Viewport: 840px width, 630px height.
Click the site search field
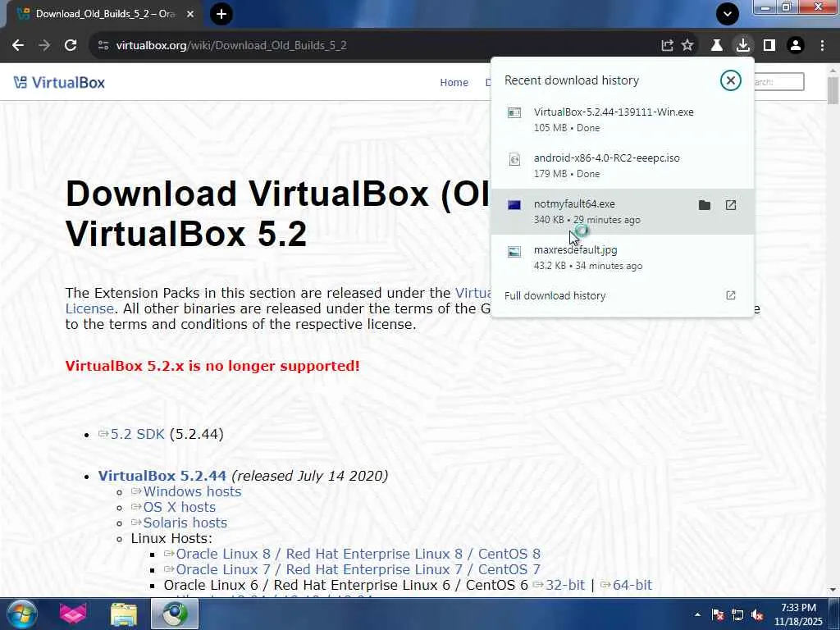(778, 82)
